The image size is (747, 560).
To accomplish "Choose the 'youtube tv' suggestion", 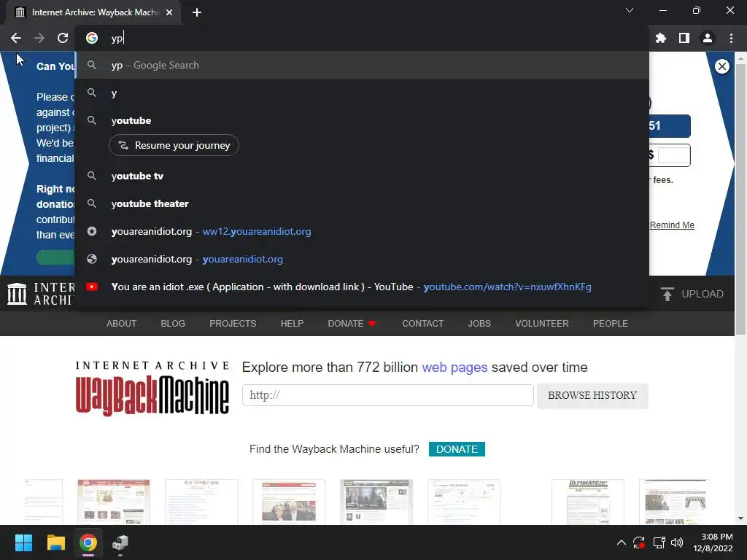I will tap(362, 176).
